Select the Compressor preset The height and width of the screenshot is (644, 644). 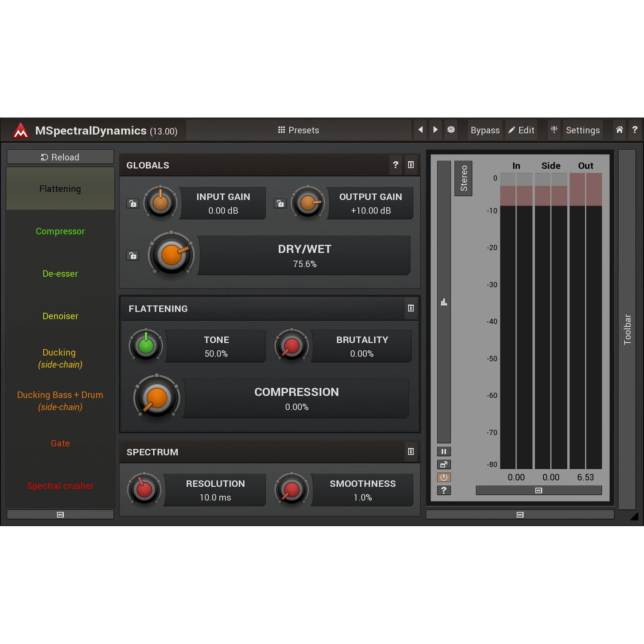[60, 231]
